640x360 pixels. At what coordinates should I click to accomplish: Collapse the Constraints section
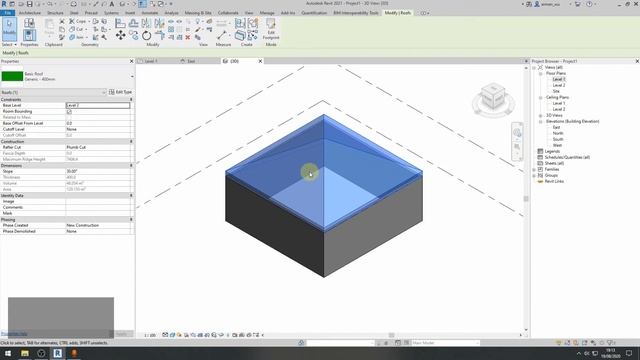[131, 100]
